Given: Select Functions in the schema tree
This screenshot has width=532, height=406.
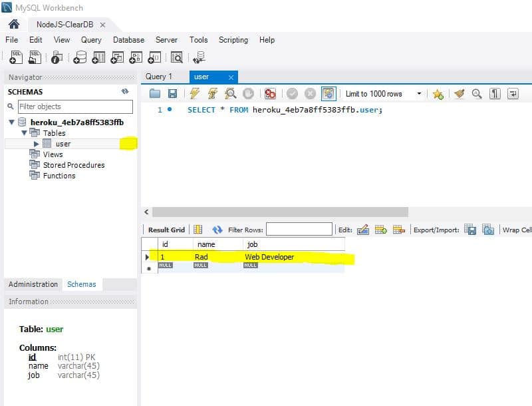Looking at the screenshot, I should coord(59,176).
